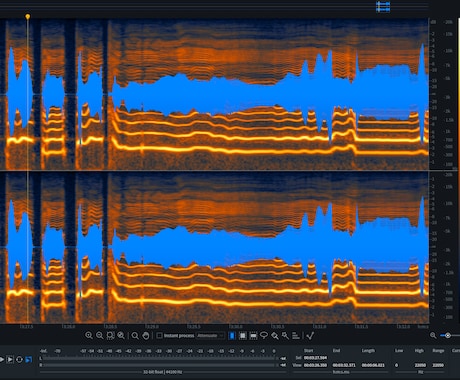
Task: Select the magnifier zoom tool
Action: click(135, 336)
